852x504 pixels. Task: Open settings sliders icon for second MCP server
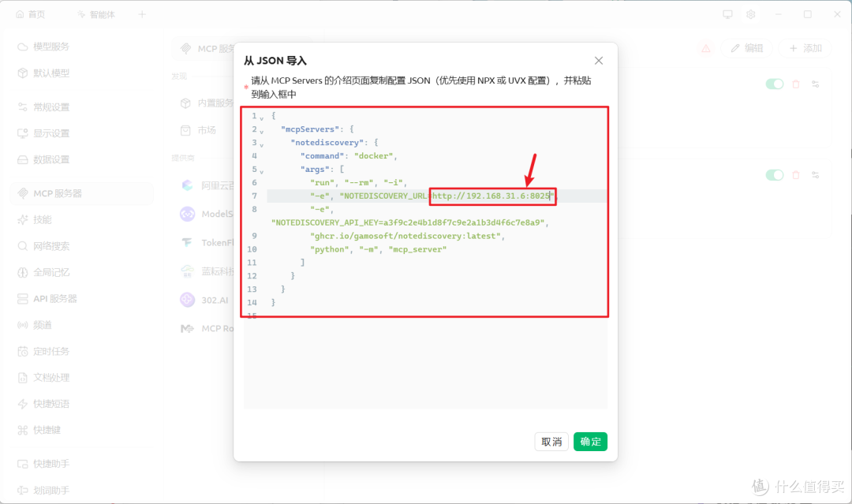click(816, 175)
